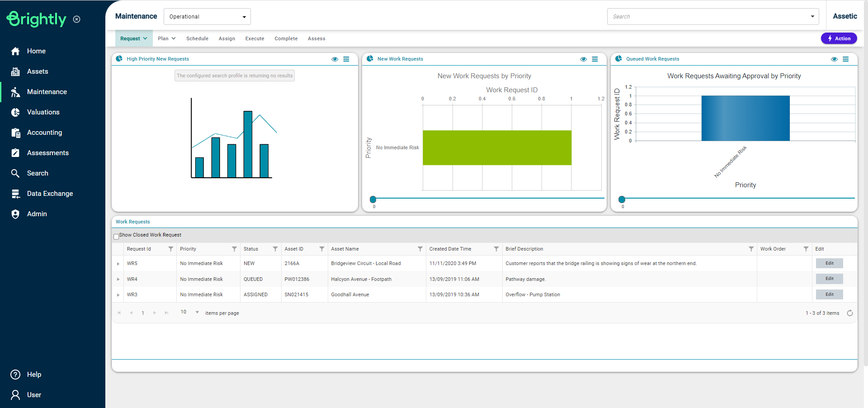The image size is (868, 408).
Task: Click Edit button for WR4 row
Action: pos(829,279)
